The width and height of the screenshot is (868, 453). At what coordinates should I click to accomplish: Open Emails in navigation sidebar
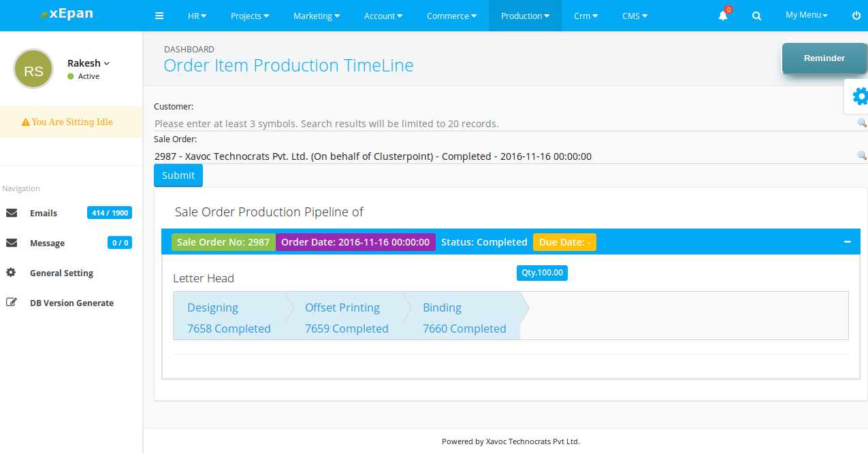[x=44, y=213]
